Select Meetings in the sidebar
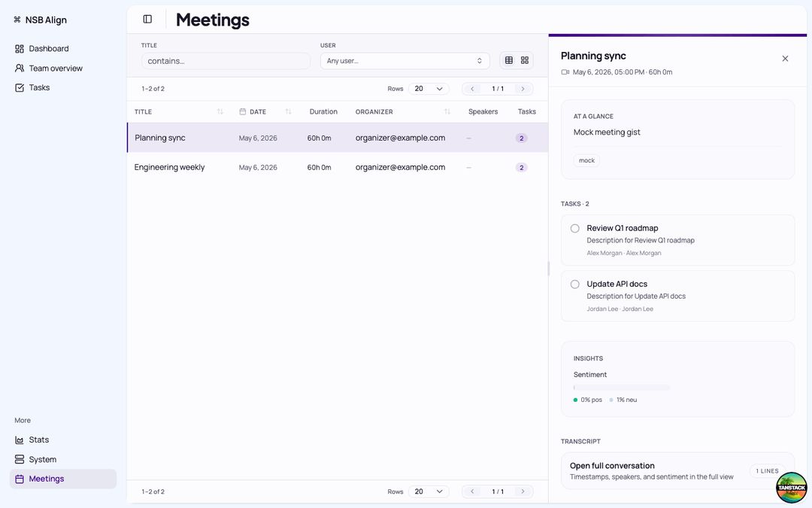Image resolution: width=812 pixels, height=508 pixels. (63, 479)
